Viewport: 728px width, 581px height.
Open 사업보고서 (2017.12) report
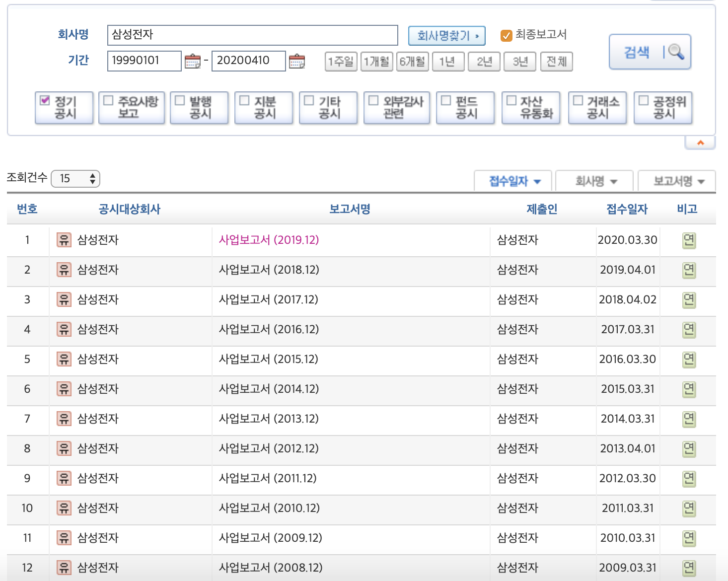coord(269,299)
